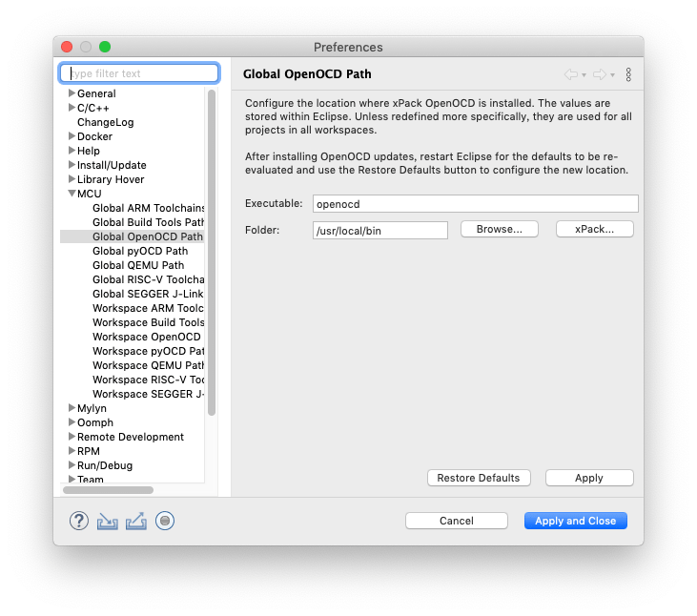Select Workspace SEGGER J-Link item

[x=148, y=394]
